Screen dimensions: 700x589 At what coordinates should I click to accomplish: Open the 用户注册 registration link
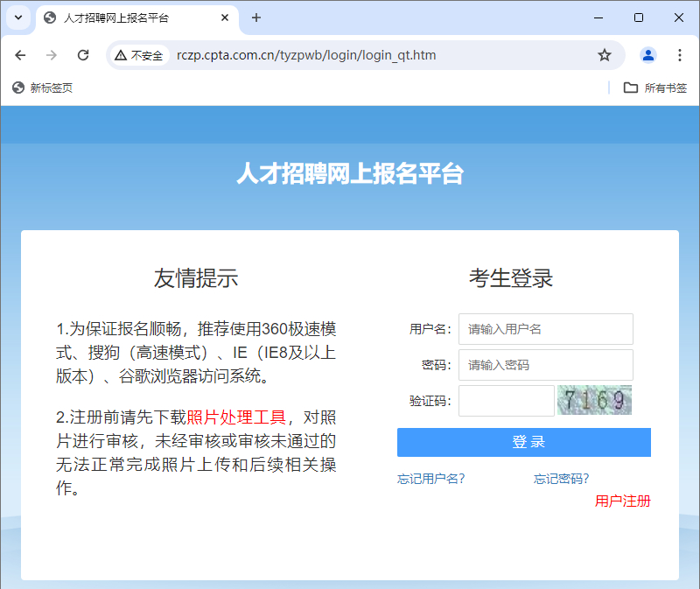622,501
